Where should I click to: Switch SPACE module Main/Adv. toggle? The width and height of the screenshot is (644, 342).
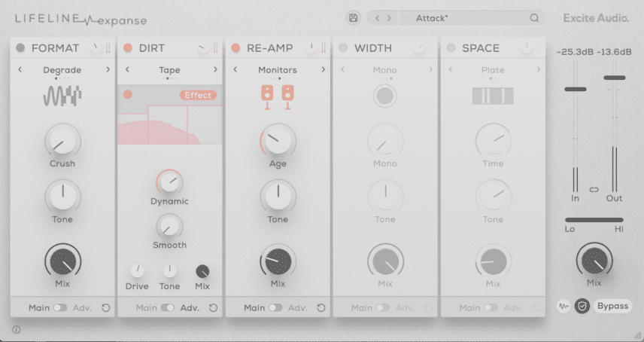point(491,307)
